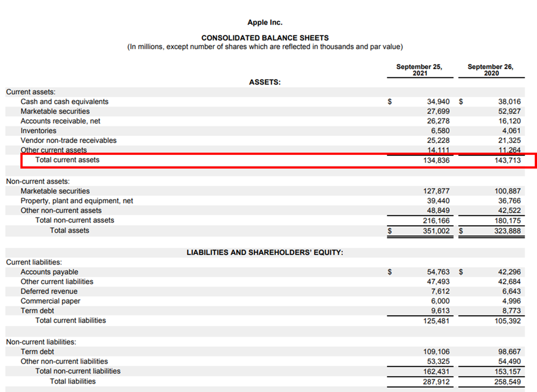Click the "Deferred revenue" row label

pyautogui.click(x=49, y=291)
